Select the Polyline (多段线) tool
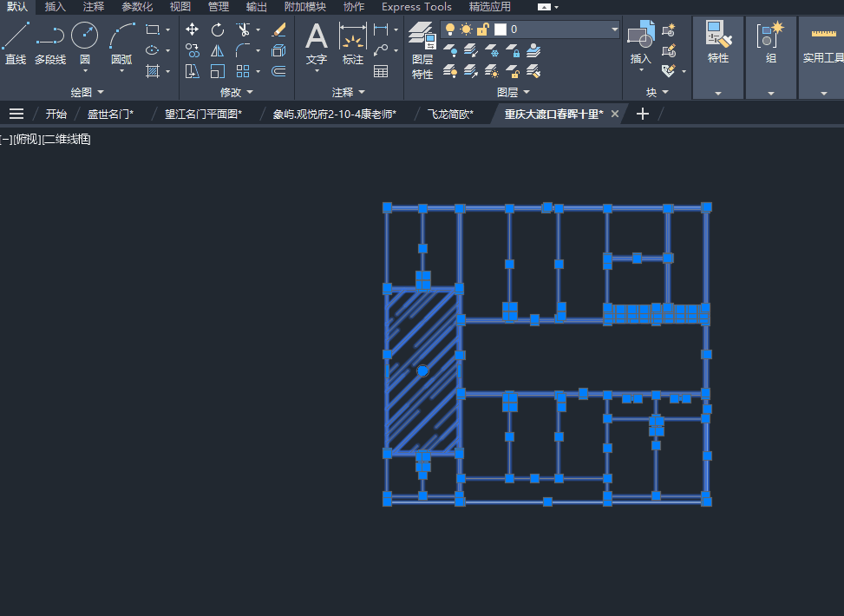Viewport: 844px width, 616px height. 50,43
